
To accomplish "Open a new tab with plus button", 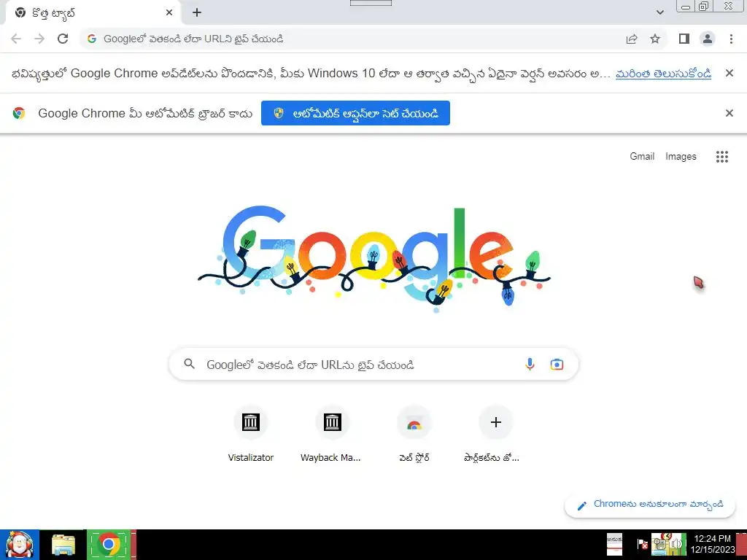I will (x=197, y=13).
